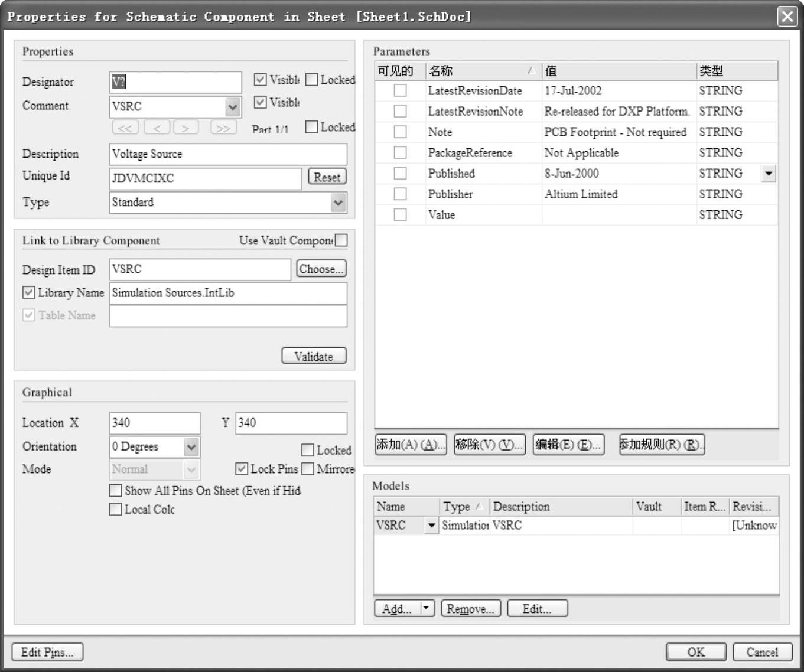The image size is (804, 672).
Task: Enable Show All Pins On Sheet
Action: tap(116, 491)
